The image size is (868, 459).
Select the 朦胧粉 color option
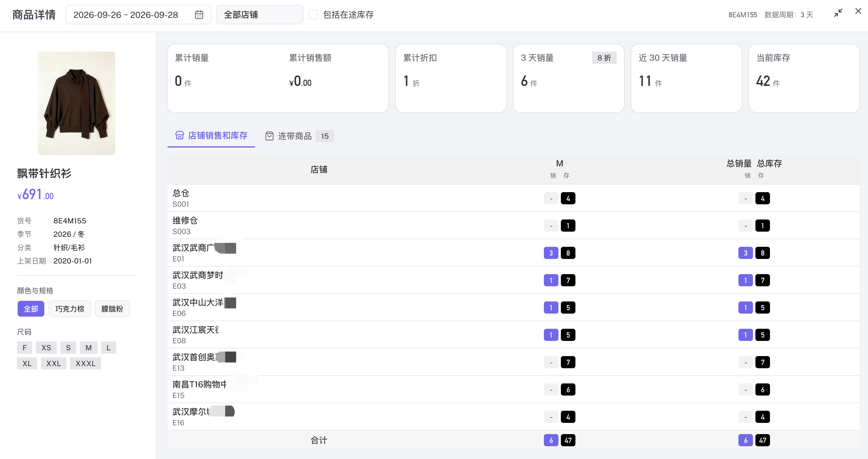coord(112,309)
